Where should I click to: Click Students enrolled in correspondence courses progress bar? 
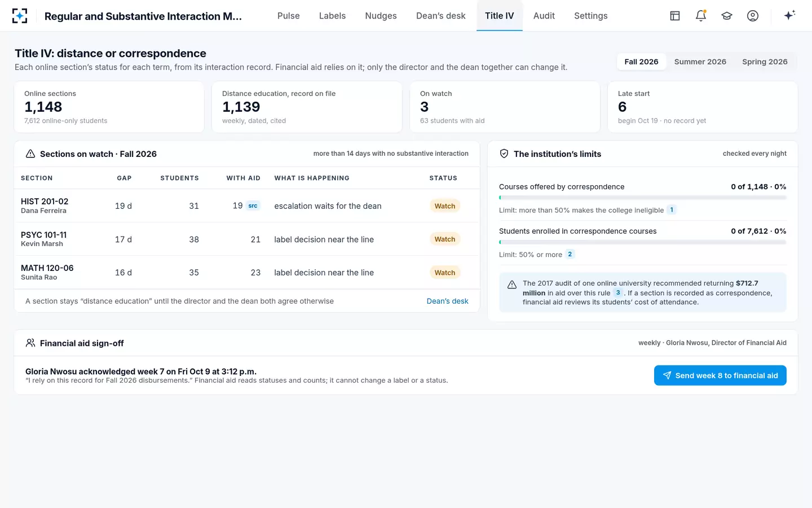click(x=643, y=243)
